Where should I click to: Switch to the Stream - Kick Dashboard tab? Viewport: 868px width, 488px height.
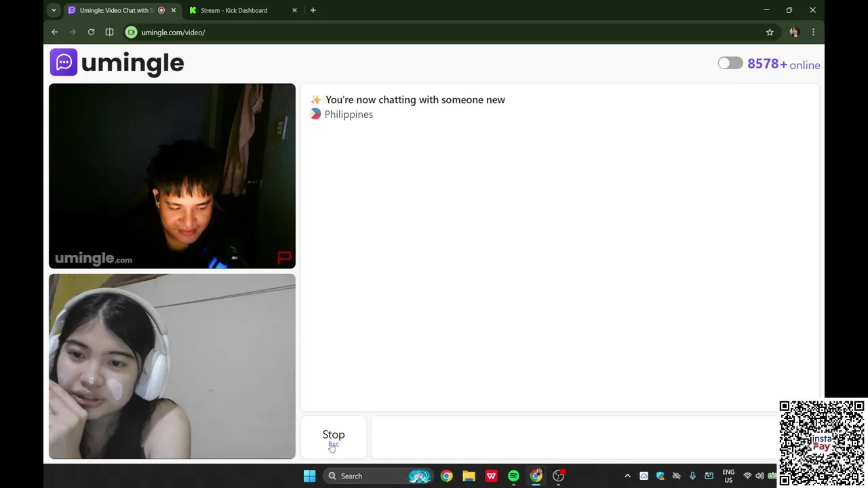[234, 10]
